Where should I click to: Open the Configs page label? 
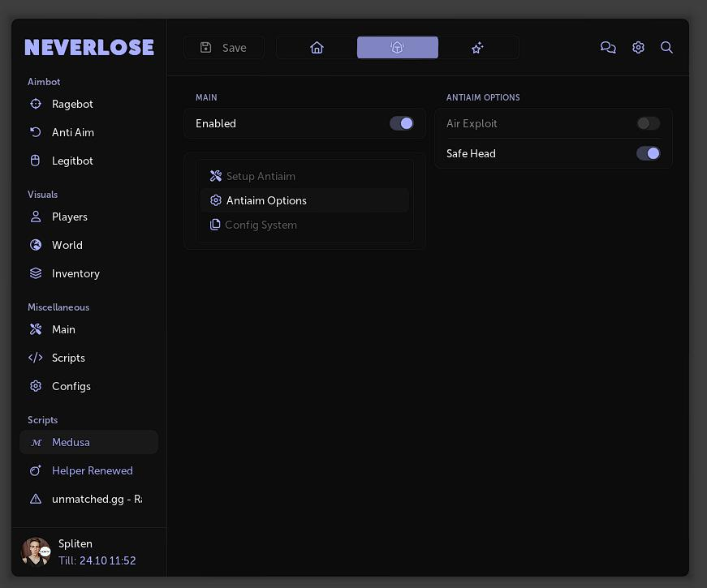(71, 387)
